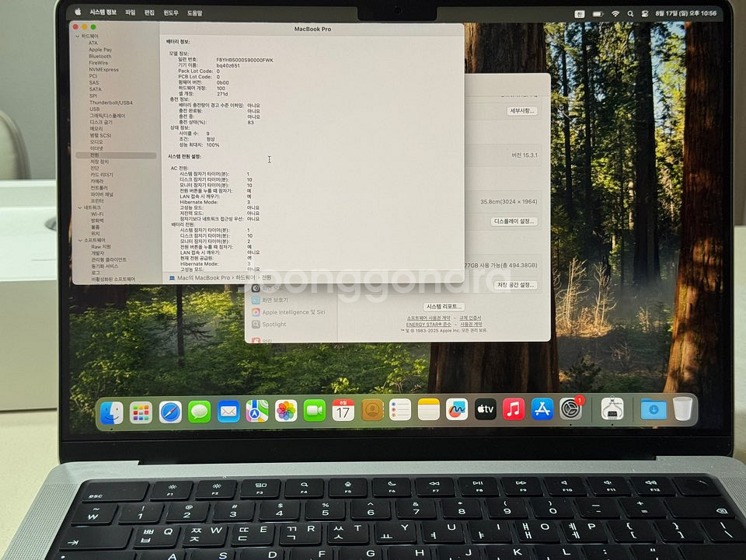
Task: Select 비활성화된 소프트웨어 in the sidebar
Action: [113, 280]
